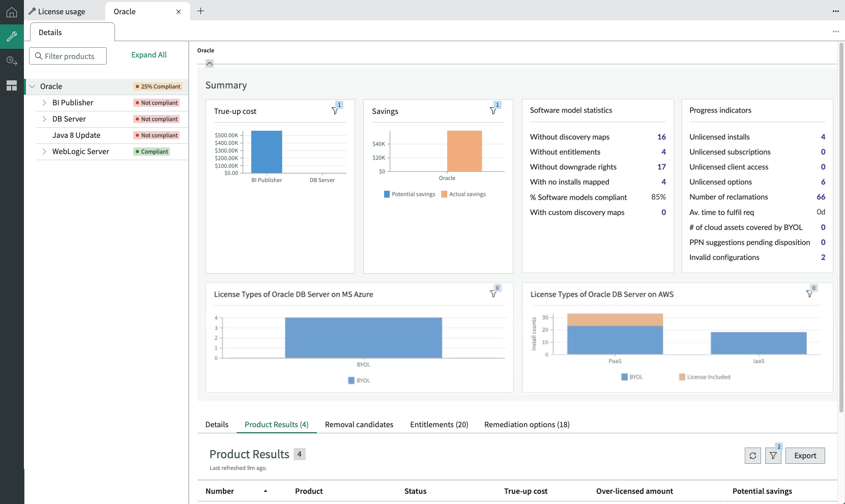
Task: Collapse the Oracle tree node
Action: (x=32, y=86)
